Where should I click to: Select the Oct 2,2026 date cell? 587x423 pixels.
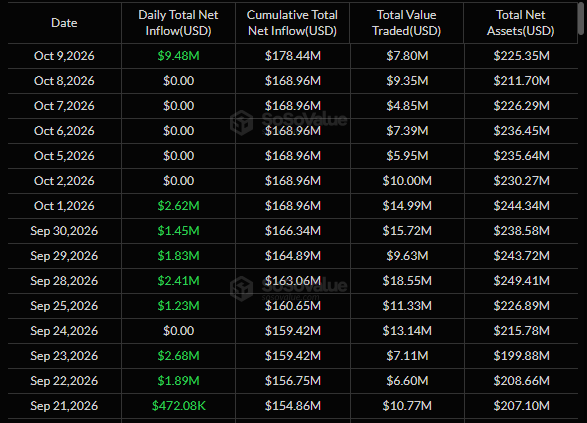tap(64, 181)
